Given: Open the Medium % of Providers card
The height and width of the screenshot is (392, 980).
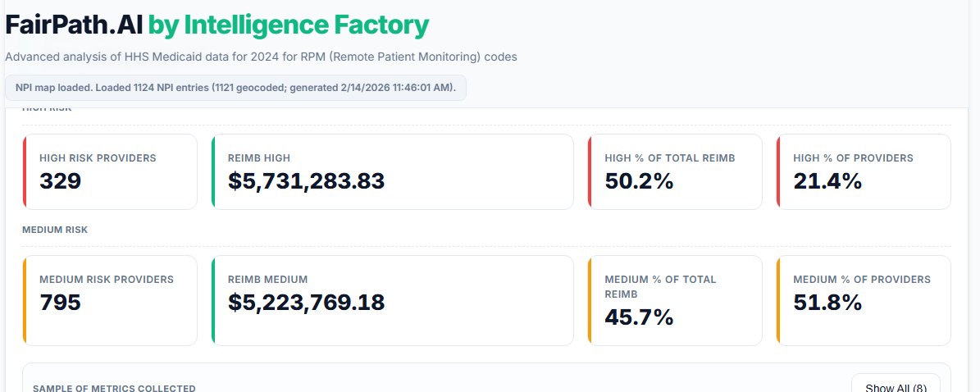Looking at the screenshot, I should tap(864, 300).
